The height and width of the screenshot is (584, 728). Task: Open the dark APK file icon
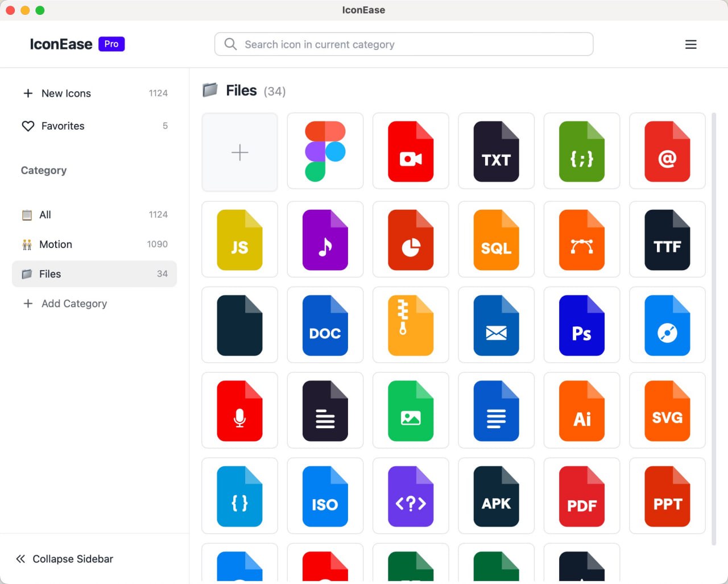pos(496,496)
